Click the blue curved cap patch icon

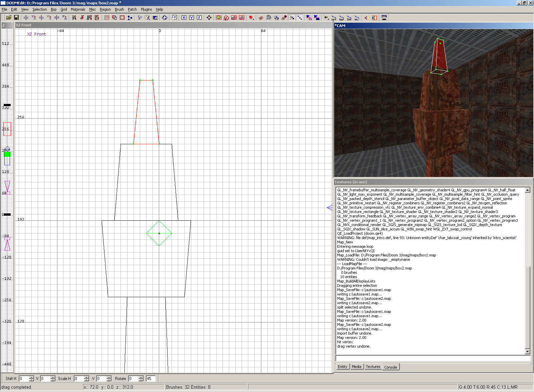point(269,18)
